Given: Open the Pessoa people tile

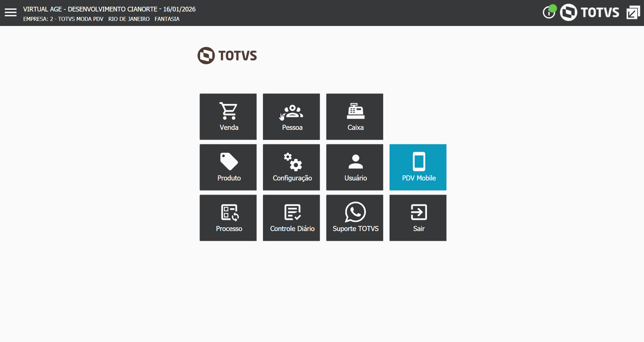Looking at the screenshot, I should [x=291, y=117].
